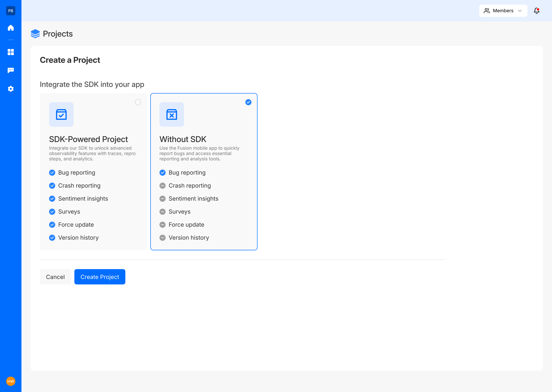Click the HW user avatar
The height and width of the screenshot is (392, 552).
pos(11,381)
